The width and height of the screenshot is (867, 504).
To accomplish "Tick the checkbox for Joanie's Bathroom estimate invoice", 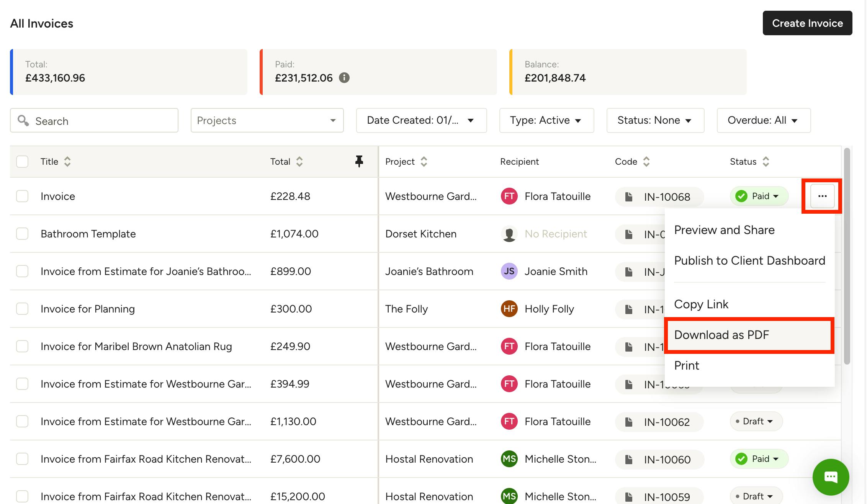I will pyautogui.click(x=22, y=271).
